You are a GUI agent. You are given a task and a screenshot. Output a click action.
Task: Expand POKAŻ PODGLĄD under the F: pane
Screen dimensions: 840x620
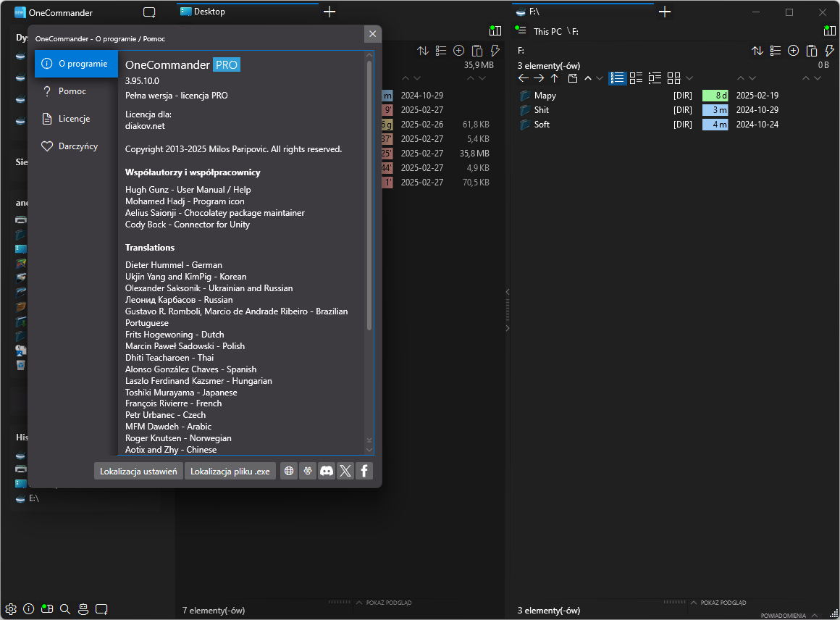pos(718,603)
